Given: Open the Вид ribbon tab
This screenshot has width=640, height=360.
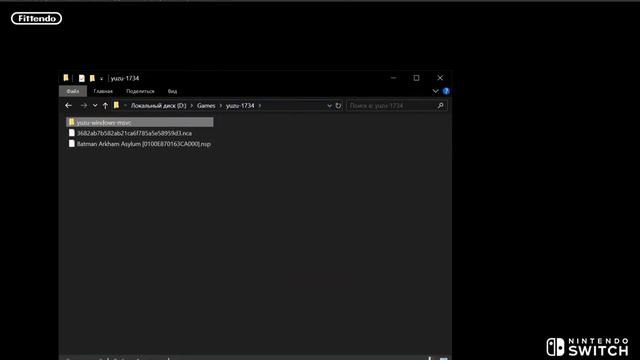Looking at the screenshot, I should click(172, 91).
